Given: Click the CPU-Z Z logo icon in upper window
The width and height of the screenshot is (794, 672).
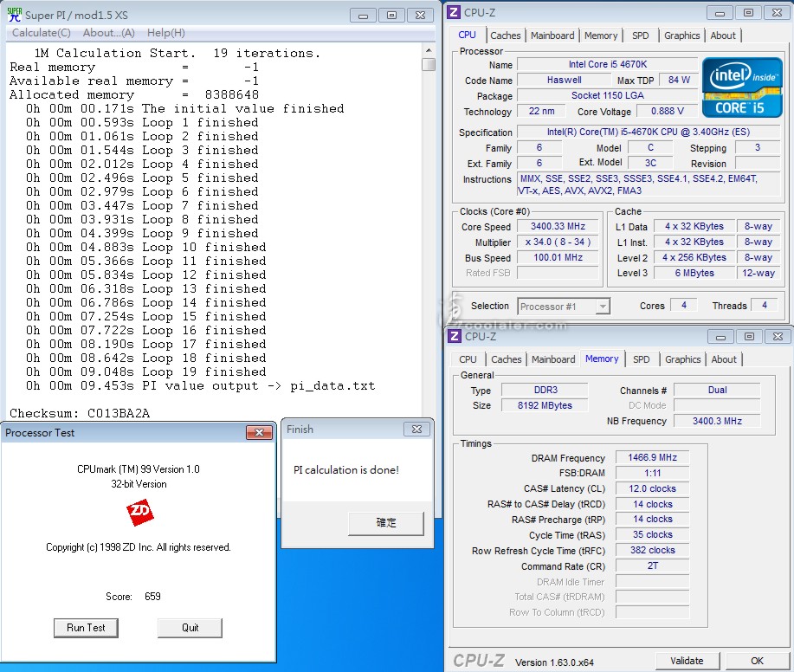Looking at the screenshot, I should 455,12.
